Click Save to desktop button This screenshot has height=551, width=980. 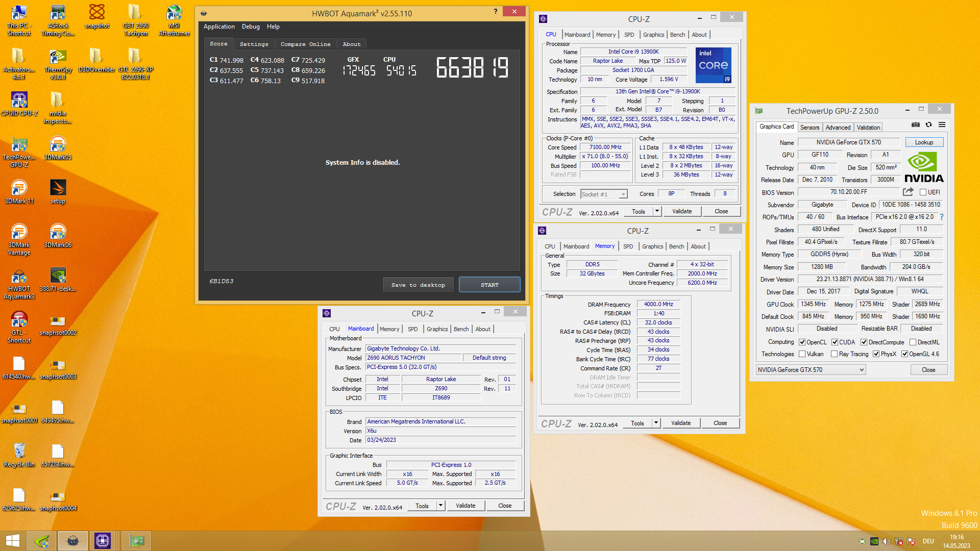pos(418,285)
